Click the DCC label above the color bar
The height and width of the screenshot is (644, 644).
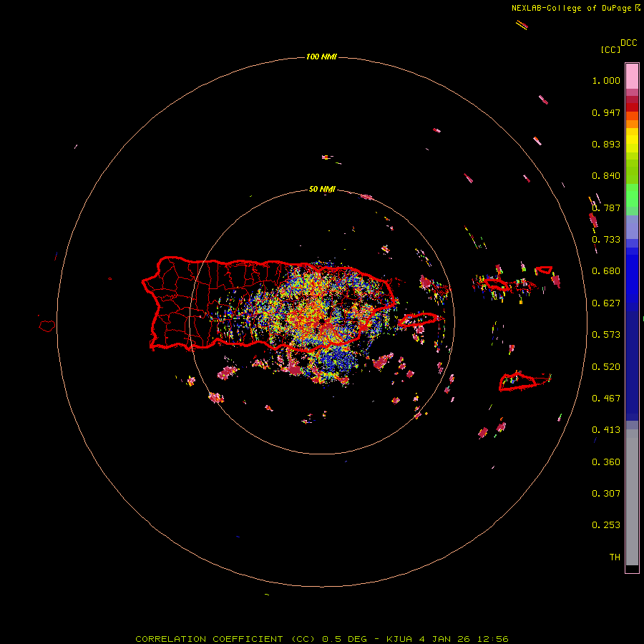pyautogui.click(x=629, y=42)
